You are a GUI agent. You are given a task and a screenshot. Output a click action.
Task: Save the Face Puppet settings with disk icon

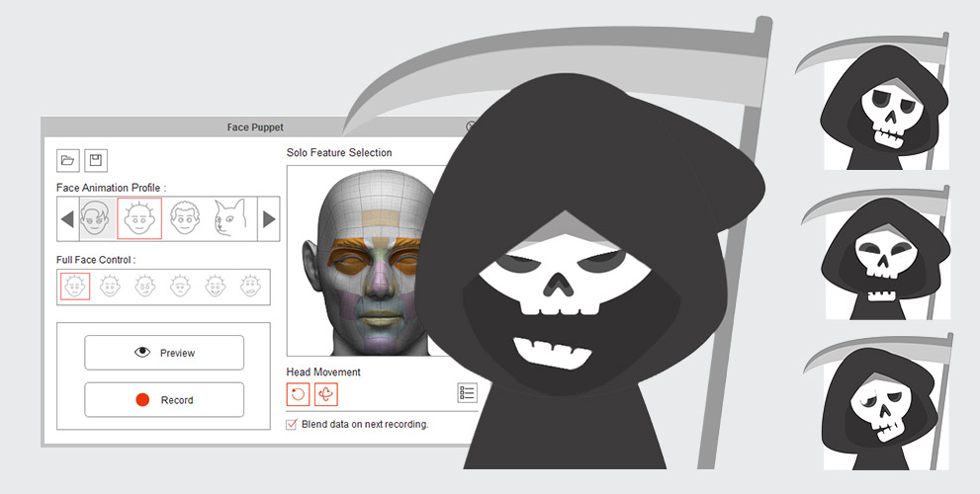96,160
